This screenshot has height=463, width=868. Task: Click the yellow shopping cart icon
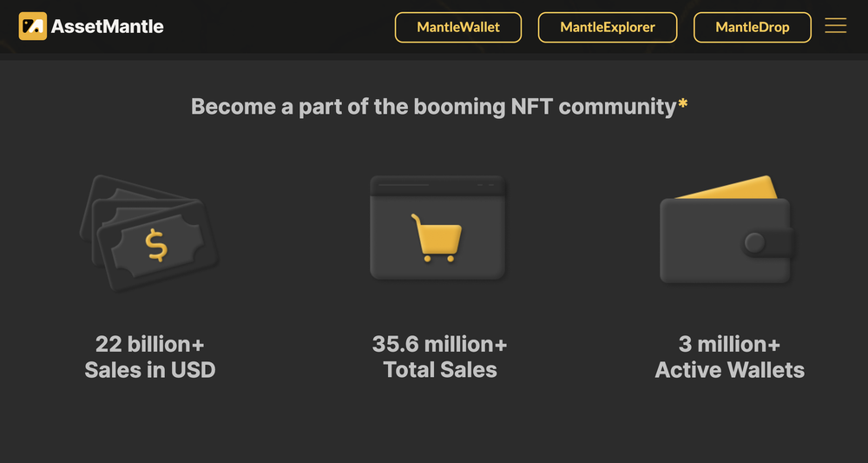437,238
